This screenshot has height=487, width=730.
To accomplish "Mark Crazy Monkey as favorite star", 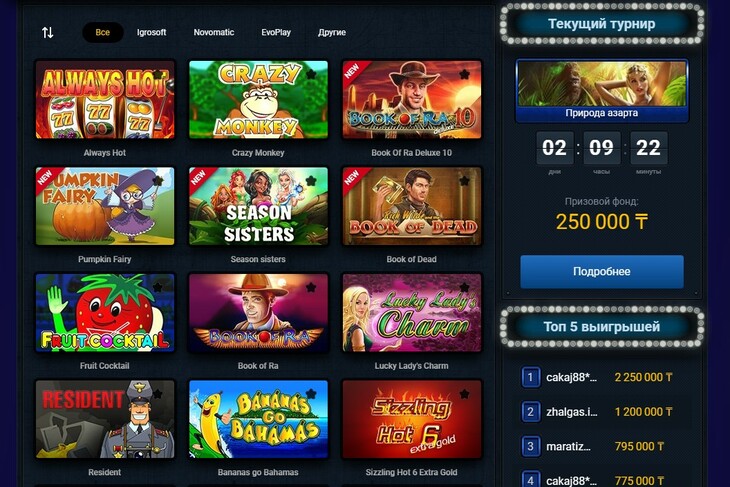I will pos(311,74).
